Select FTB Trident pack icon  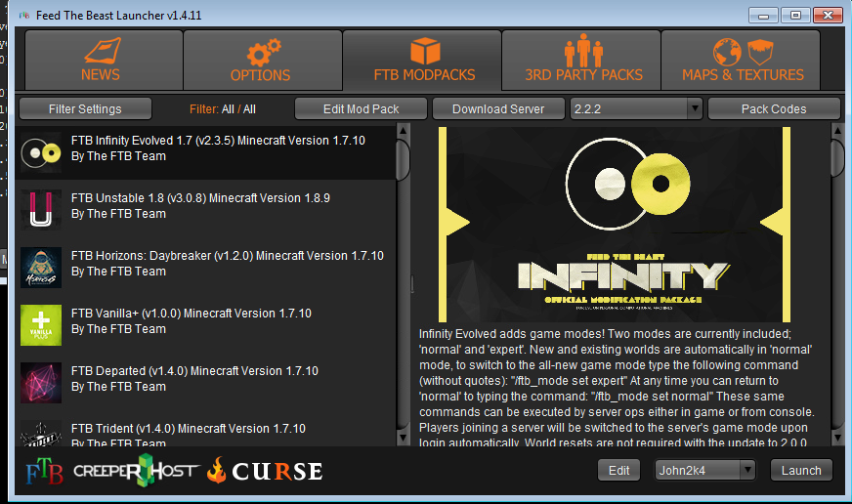(41, 434)
